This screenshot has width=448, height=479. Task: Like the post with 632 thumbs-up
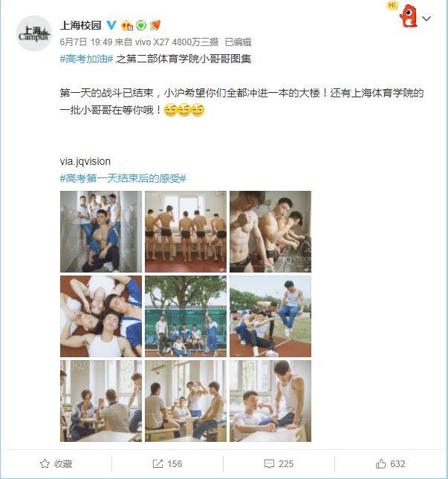pos(391,463)
